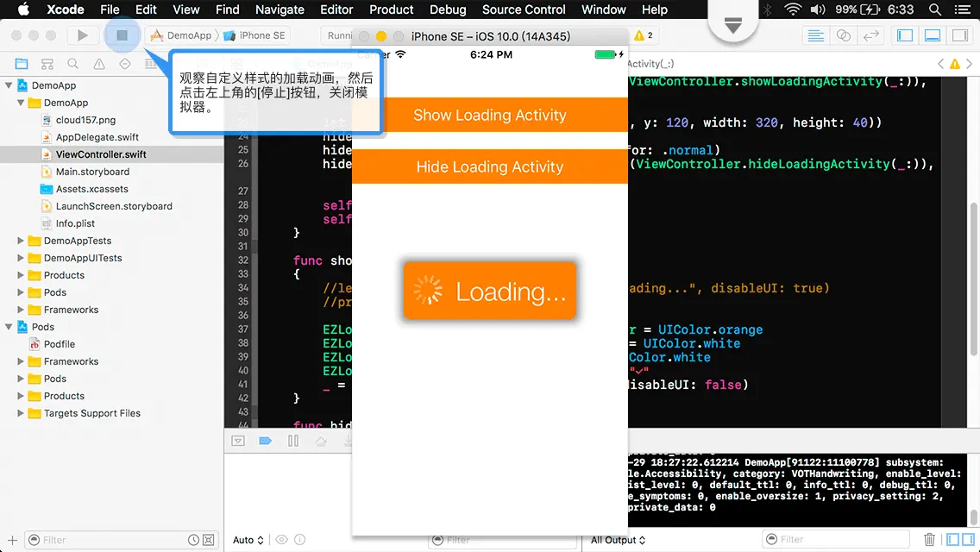Toggle the recent files filter clock icon
This screenshot has width=980, height=552.
[x=194, y=540]
